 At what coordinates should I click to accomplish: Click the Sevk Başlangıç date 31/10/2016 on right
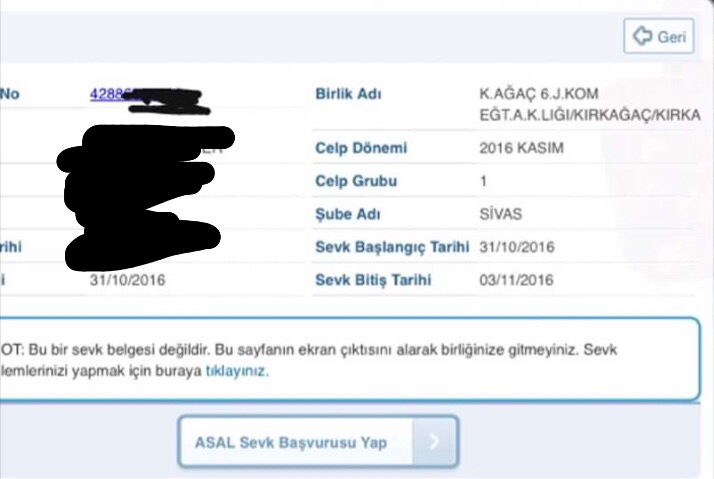click(517, 247)
